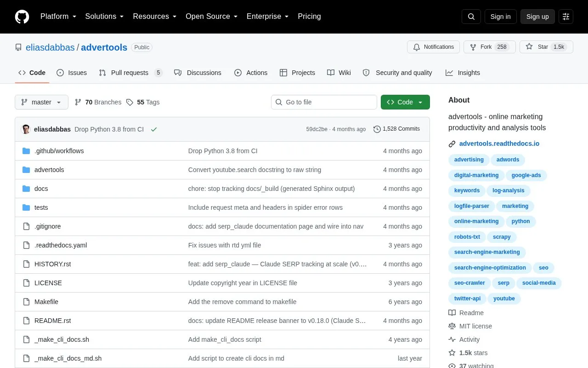Click the tests folder icon
The image size is (588, 368).
26,207
